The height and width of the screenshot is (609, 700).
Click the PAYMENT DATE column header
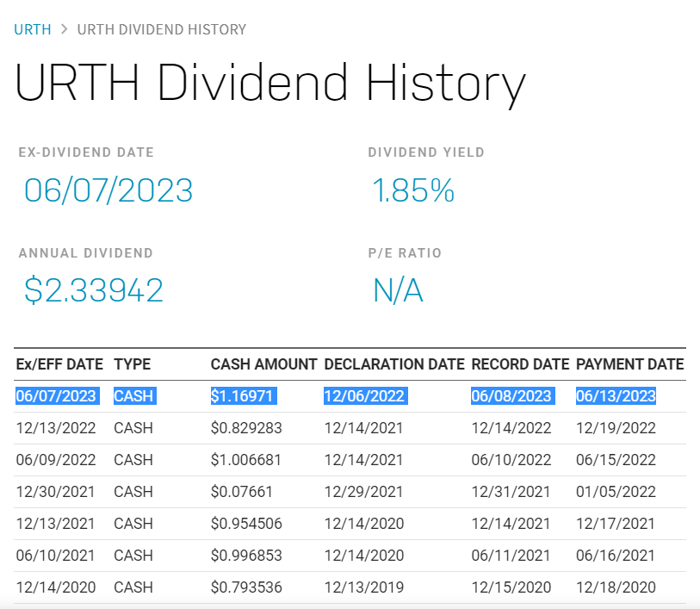point(630,364)
